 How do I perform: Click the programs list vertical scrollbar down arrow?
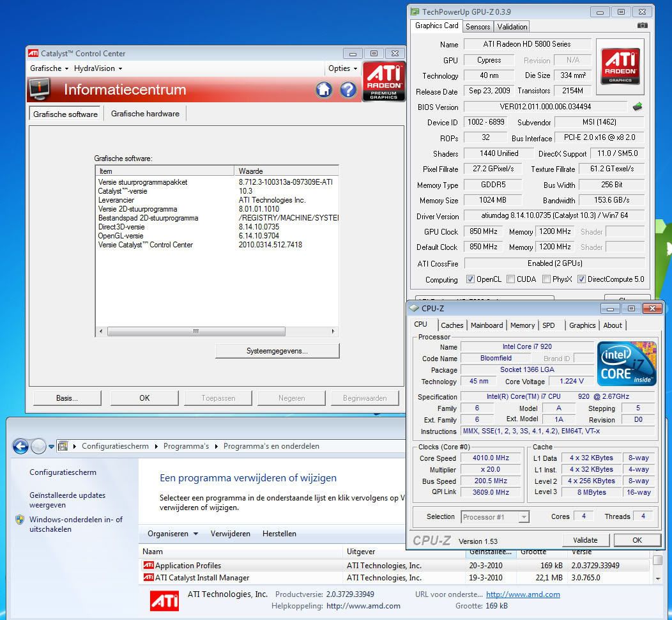[657, 579]
